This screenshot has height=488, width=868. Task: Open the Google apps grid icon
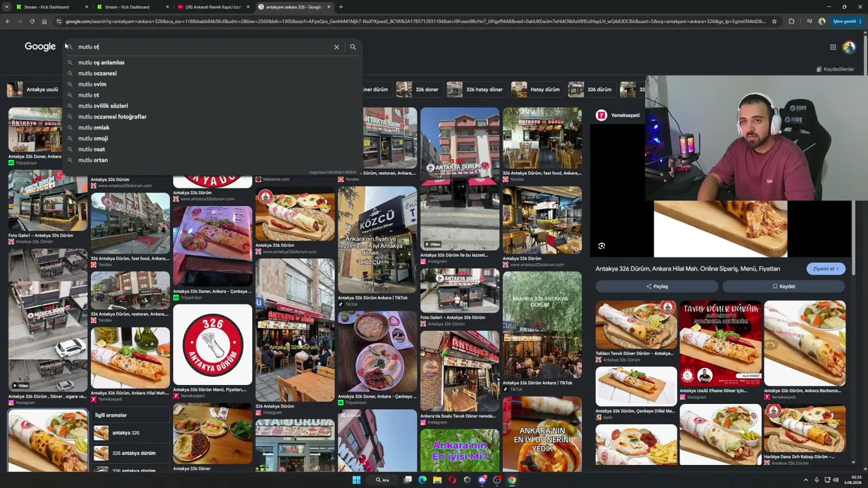click(833, 47)
